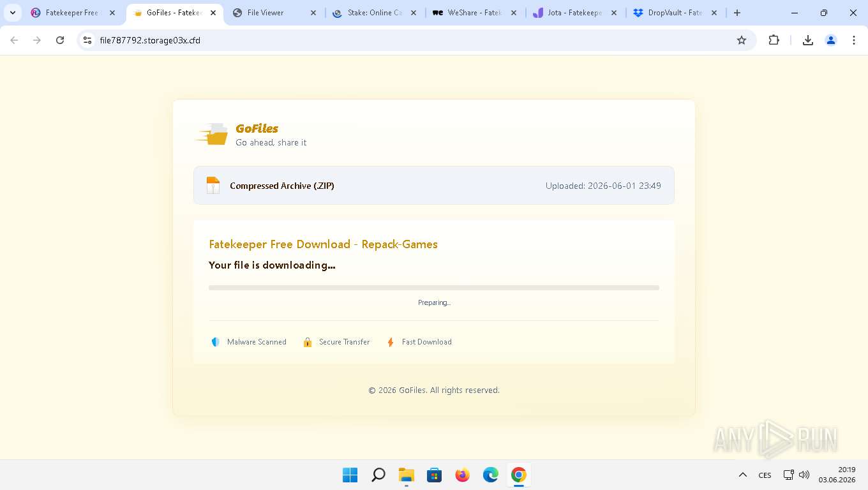View site information icon in address bar
This screenshot has height=490, width=868.
click(88, 40)
